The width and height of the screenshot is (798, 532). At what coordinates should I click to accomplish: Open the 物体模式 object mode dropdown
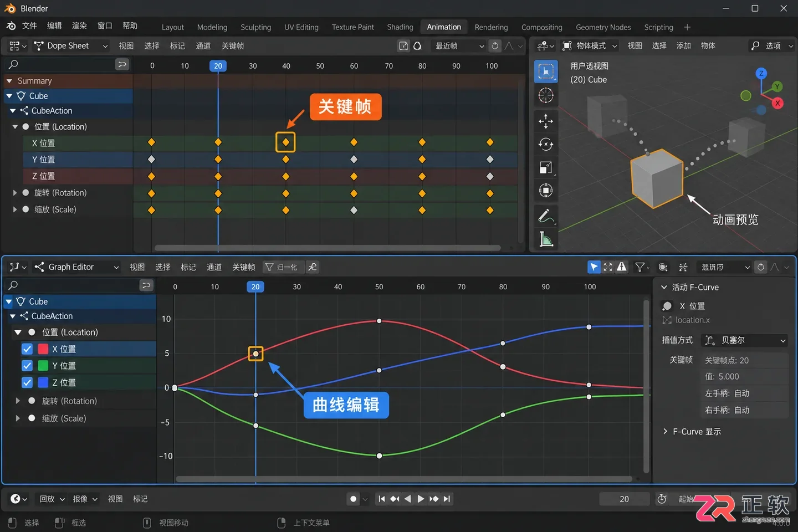(x=590, y=46)
